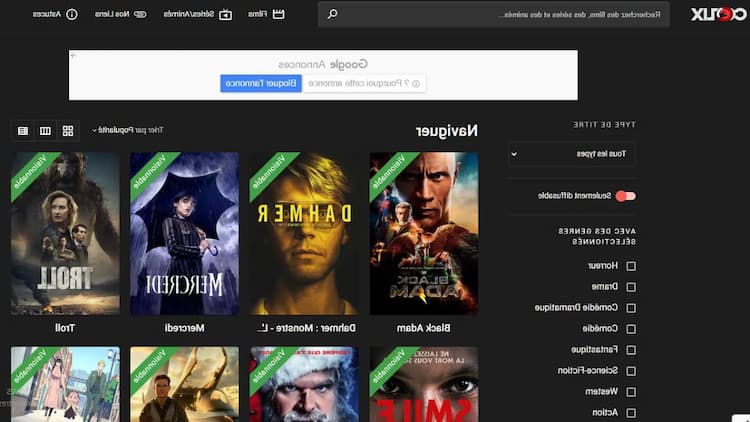The image size is (750, 422).
Task: Click the Naviguer heading
Action: coord(446,131)
